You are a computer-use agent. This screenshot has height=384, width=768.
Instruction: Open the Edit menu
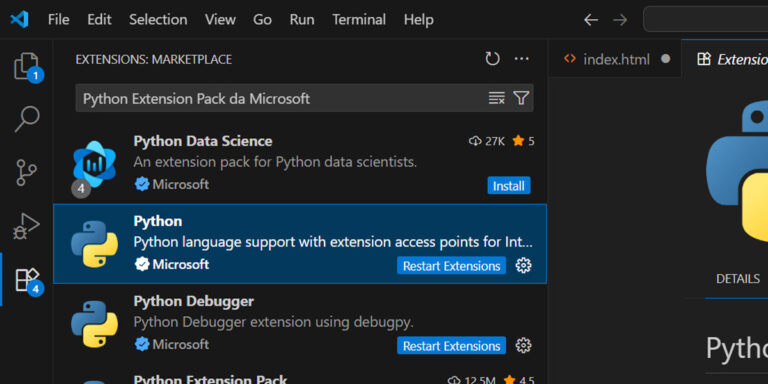99,20
